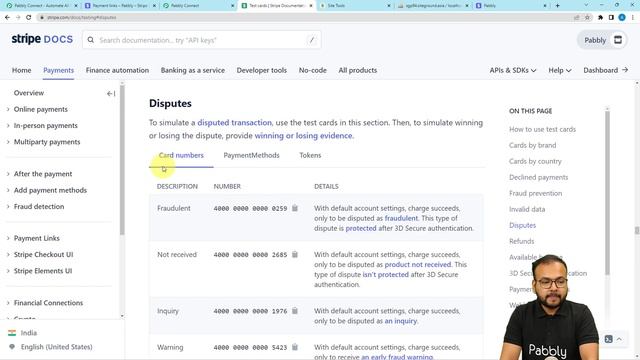The height and width of the screenshot is (360, 640).
Task: Open All products navigation item
Action: [x=358, y=70]
